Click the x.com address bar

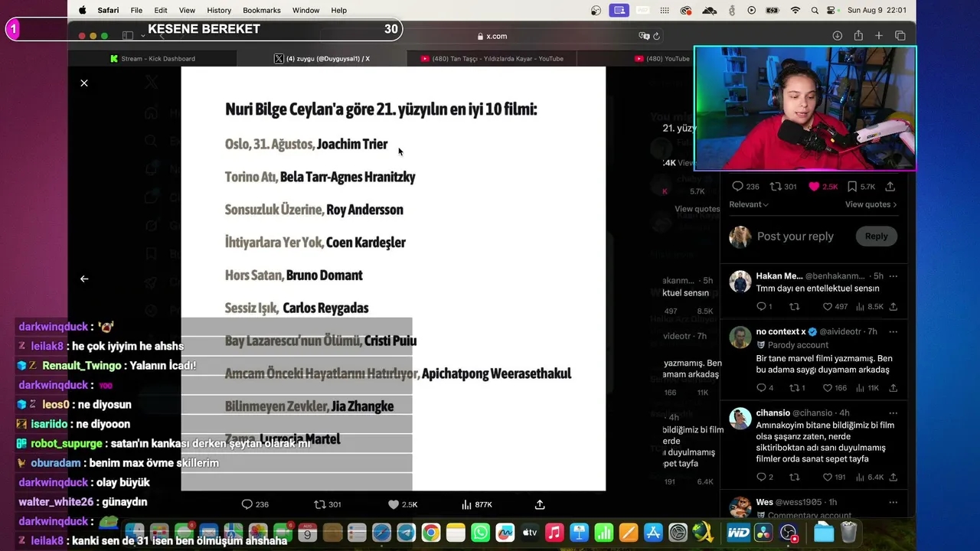(x=492, y=36)
